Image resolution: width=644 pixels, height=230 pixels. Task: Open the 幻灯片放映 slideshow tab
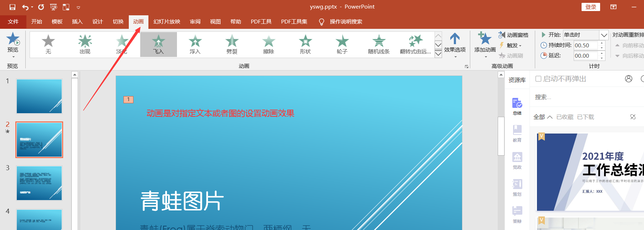[167, 22]
